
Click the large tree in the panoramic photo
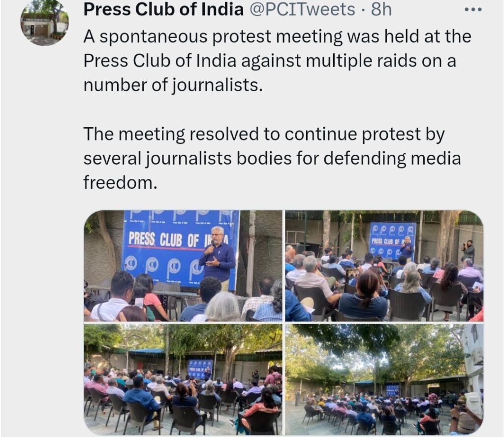point(378,354)
